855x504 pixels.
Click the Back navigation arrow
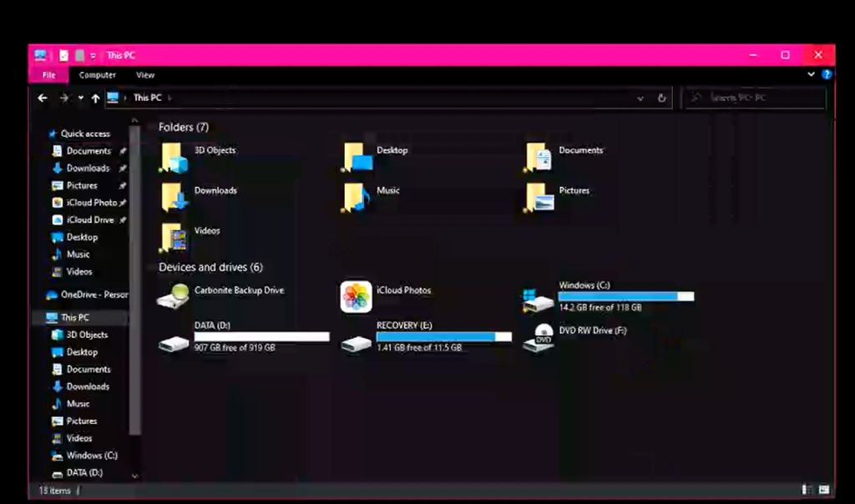tap(43, 98)
